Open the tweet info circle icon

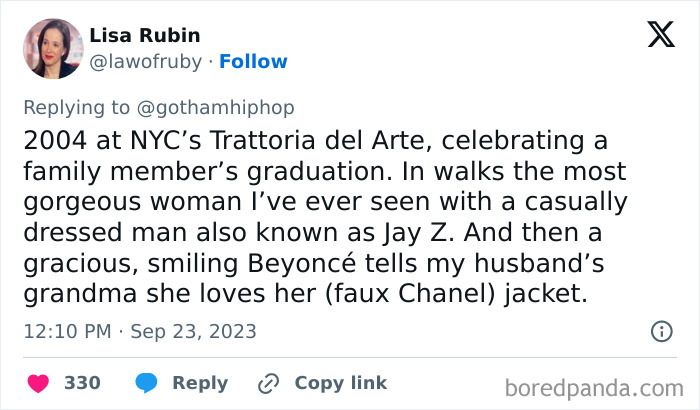tap(661, 331)
